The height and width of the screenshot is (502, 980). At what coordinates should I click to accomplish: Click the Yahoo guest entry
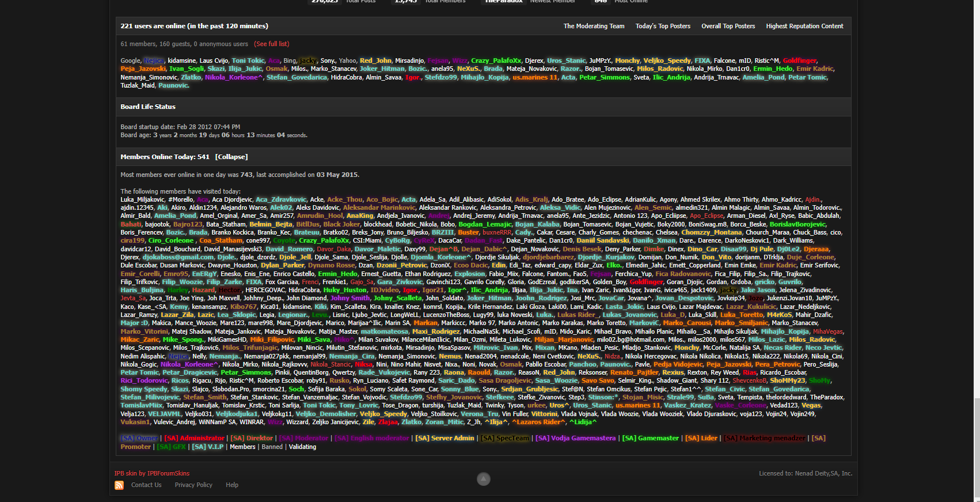click(x=347, y=61)
